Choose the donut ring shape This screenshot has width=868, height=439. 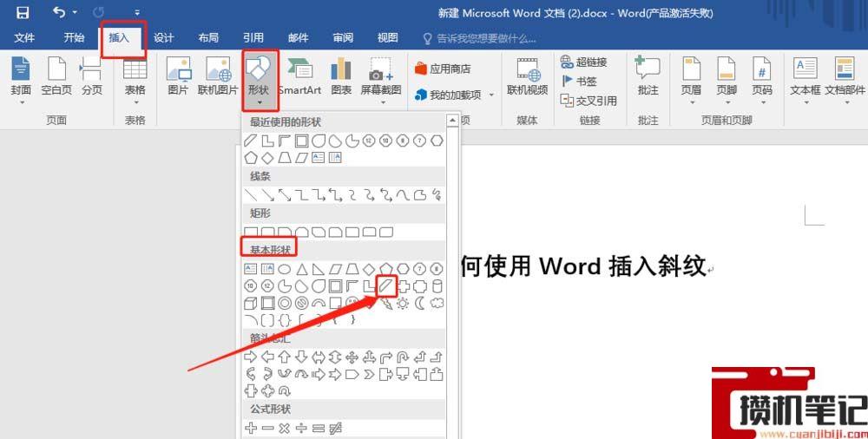click(x=285, y=304)
